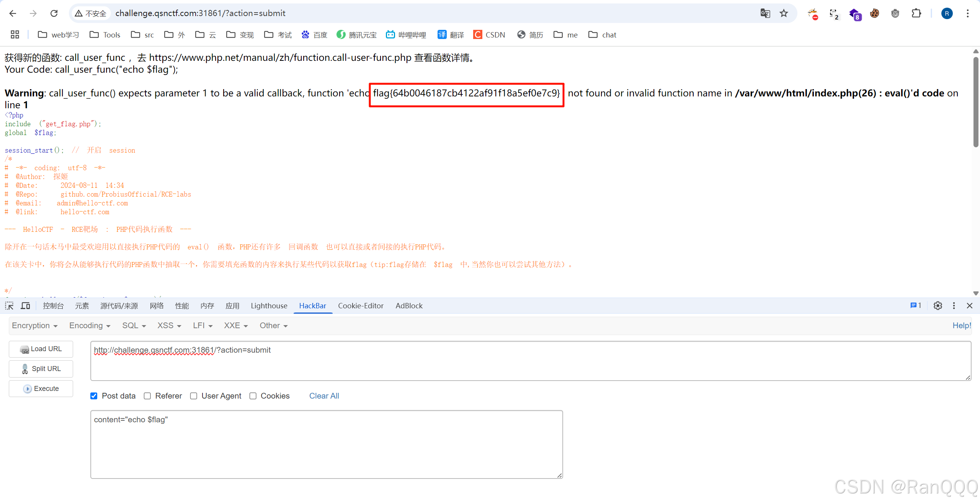Open the Encryption dropdown in HackBar

[x=35, y=326]
